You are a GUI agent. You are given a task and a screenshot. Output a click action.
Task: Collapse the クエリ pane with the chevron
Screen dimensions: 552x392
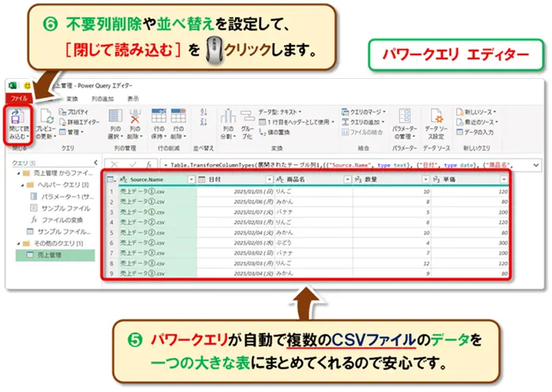point(95,162)
